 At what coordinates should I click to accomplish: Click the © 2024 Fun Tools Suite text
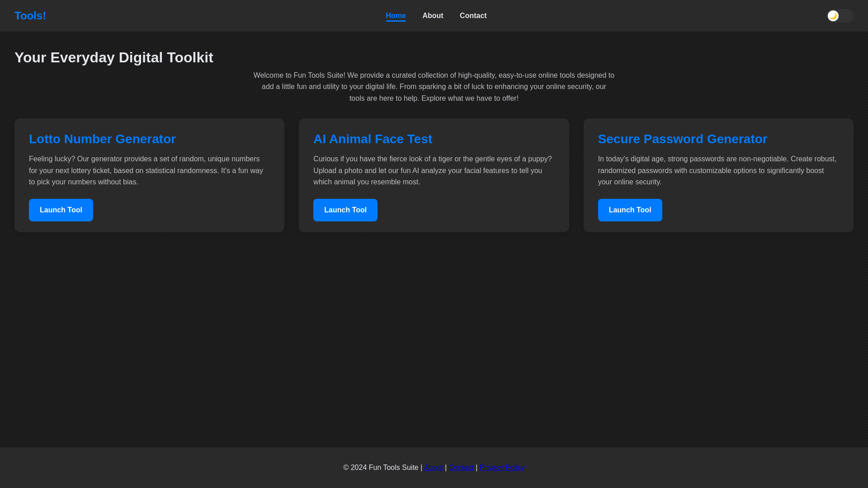[x=381, y=468]
